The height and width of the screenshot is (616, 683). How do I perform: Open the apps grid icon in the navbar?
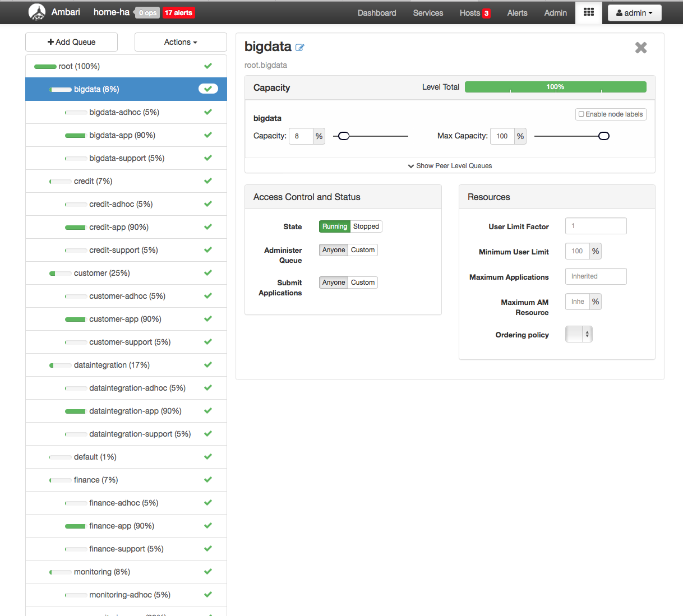tap(588, 12)
